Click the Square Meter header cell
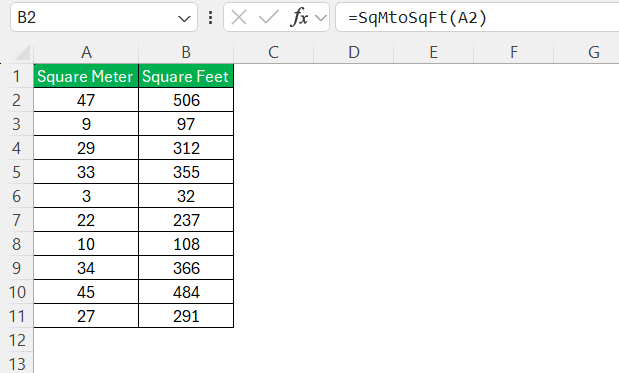Image resolution: width=619 pixels, height=373 pixels. 86,76
